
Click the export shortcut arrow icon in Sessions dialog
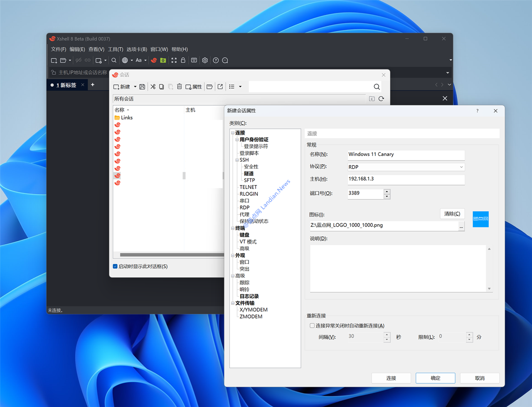(220, 86)
